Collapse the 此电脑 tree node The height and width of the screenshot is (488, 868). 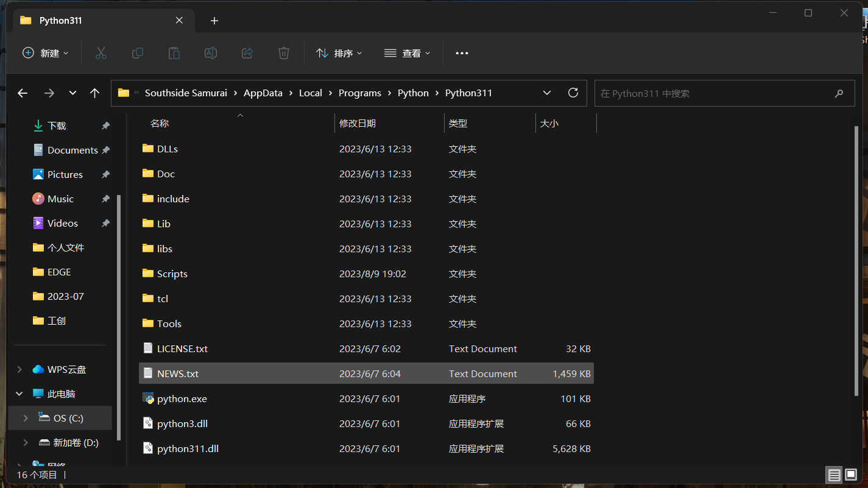tap(19, 394)
